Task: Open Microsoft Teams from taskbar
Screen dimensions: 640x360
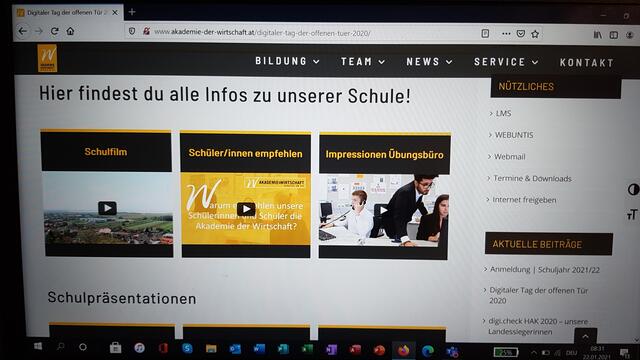Action: 452,351
